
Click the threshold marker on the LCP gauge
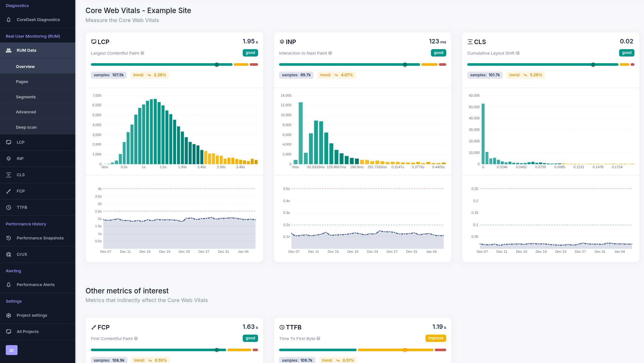pos(217,64)
